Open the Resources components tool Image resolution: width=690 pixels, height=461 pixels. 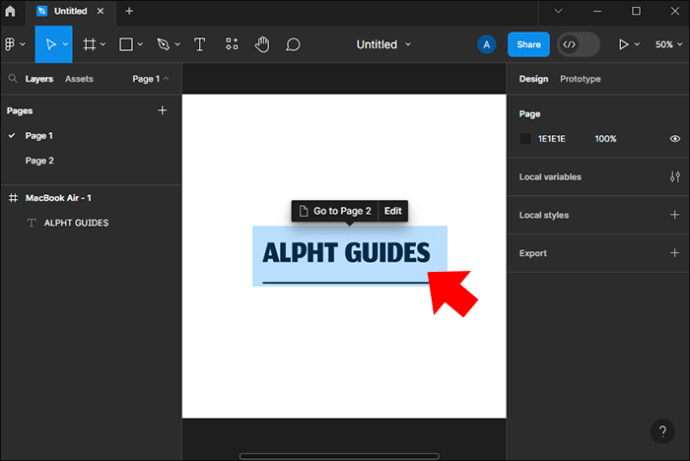point(231,44)
